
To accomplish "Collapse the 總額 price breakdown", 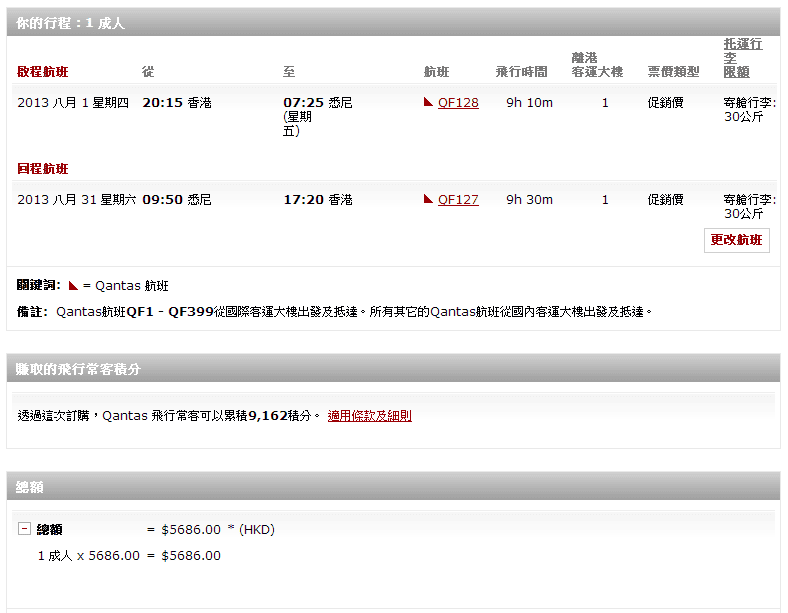I will coord(24,529).
